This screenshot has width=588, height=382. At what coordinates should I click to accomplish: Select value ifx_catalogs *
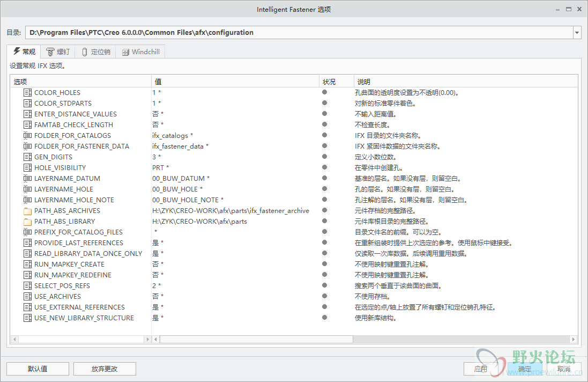pyautogui.click(x=173, y=135)
